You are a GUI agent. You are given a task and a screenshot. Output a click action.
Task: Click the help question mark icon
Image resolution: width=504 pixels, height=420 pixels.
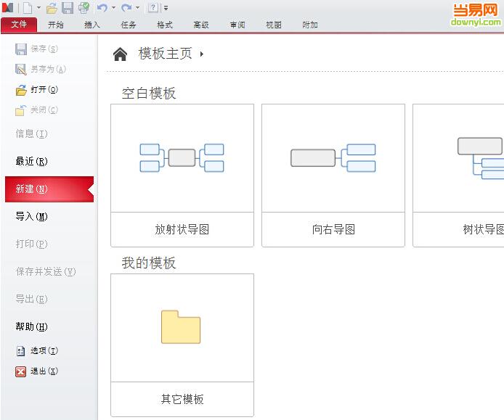(x=153, y=8)
